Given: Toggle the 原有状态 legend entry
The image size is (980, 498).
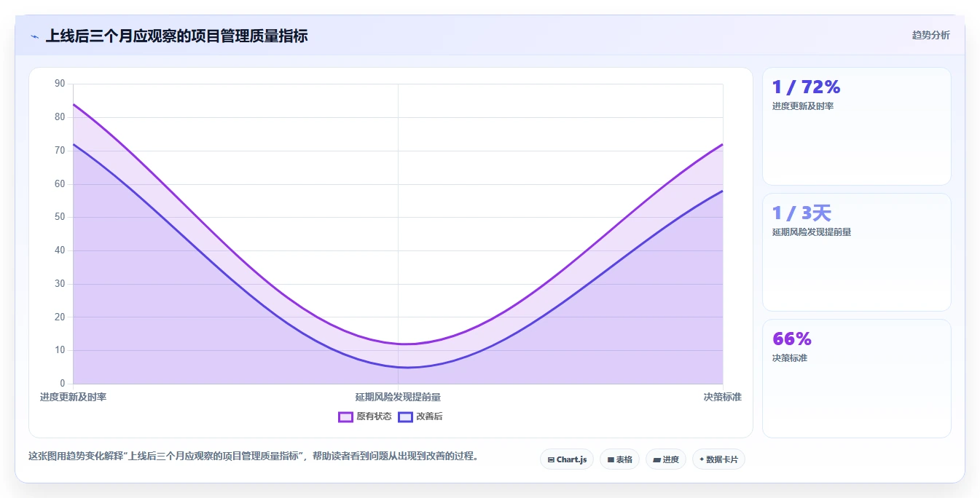Looking at the screenshot, I should tap(365, 416).
